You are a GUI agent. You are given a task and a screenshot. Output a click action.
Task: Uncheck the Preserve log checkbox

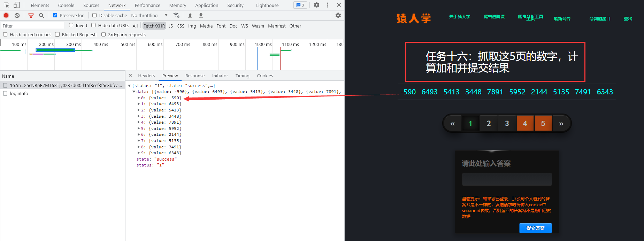click(x=55, y=15)
